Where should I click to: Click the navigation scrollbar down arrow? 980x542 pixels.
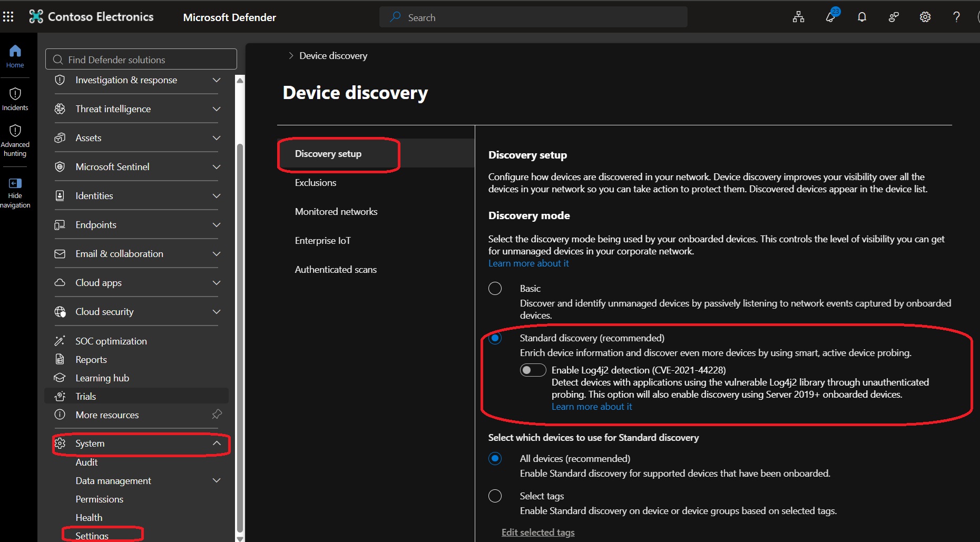pos(240,538)
